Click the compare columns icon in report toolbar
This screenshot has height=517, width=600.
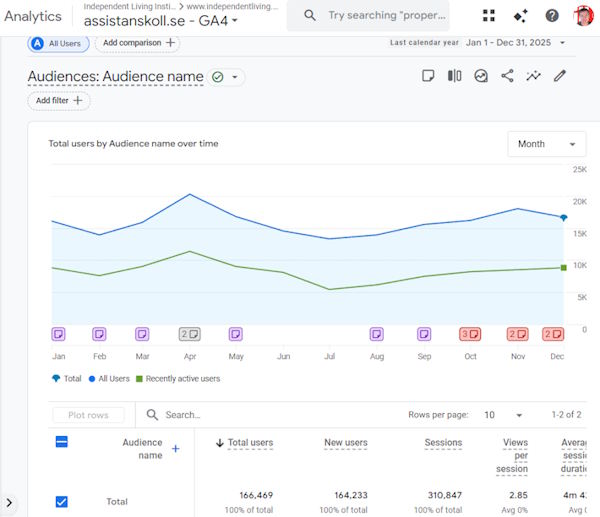click(455, 76)
